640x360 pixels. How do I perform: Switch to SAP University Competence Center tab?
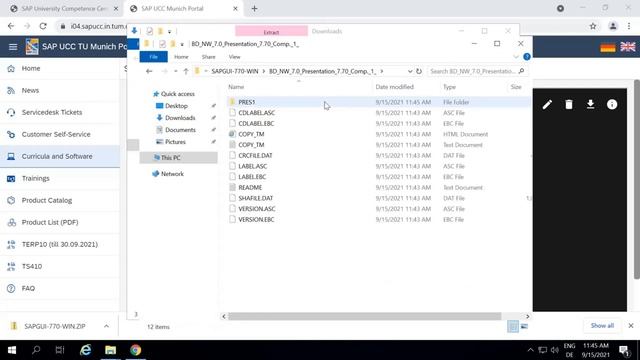pos(64,9)
